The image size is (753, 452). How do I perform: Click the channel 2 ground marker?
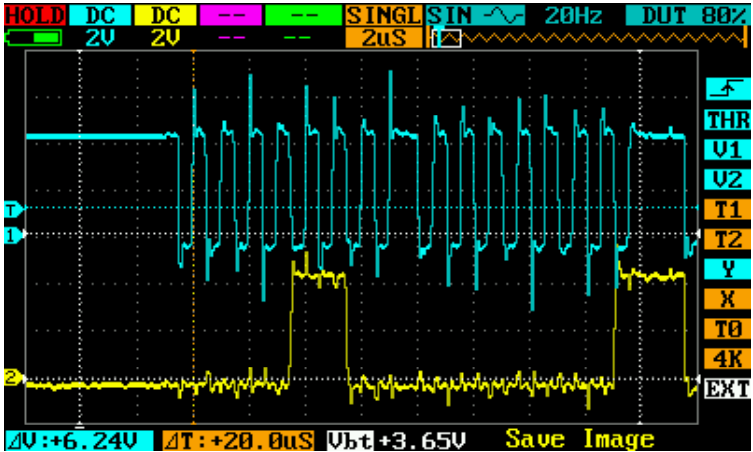tap(14, 378)
